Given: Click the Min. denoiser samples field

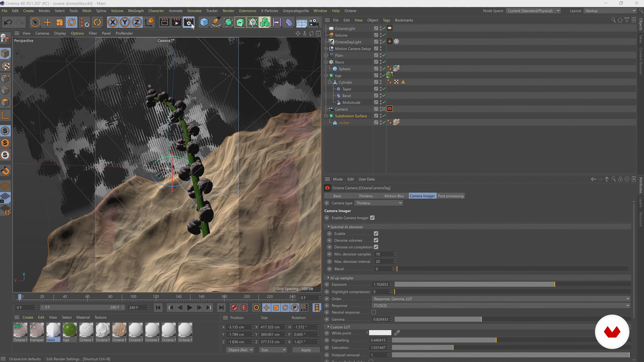Looking at the screenshot, I should coord(385,254).
